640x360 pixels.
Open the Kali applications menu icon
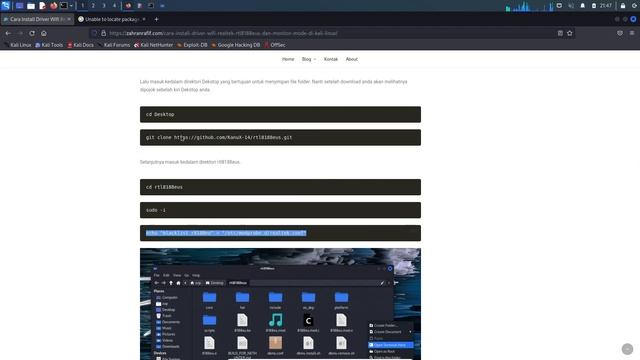click(5, 5)
